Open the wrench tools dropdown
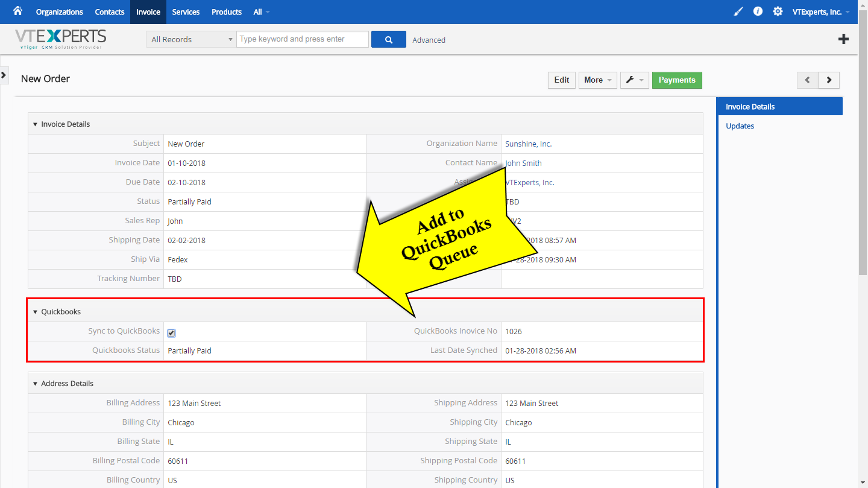Viewport: 868px width, 488px height. 634,80
